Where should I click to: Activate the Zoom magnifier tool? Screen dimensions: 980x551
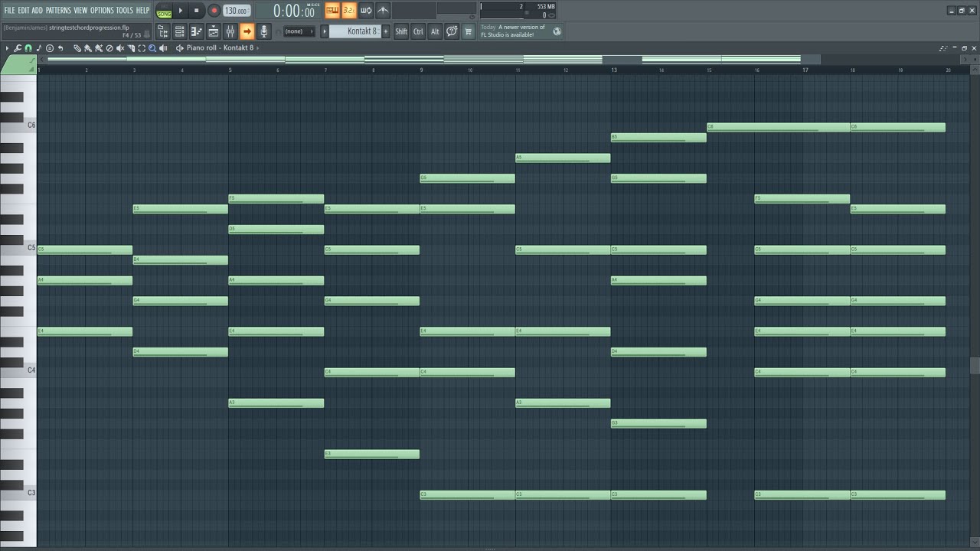coord(152,48)
